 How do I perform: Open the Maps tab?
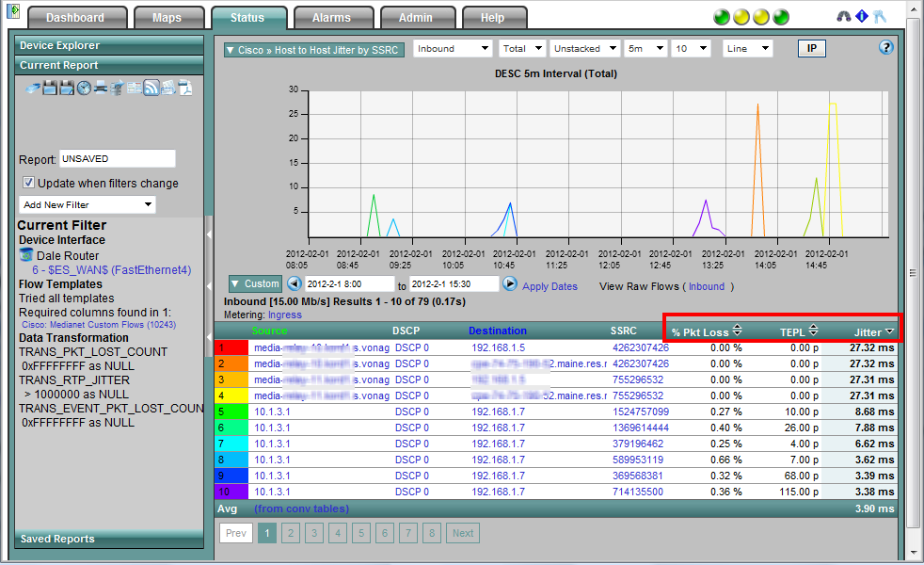tap(166, 18)
